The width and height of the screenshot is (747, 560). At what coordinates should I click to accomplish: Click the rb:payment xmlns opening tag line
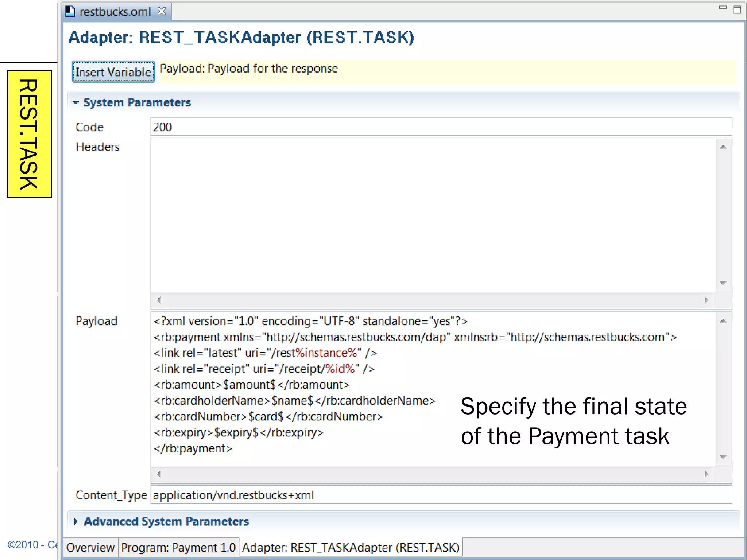pos(415,337)
